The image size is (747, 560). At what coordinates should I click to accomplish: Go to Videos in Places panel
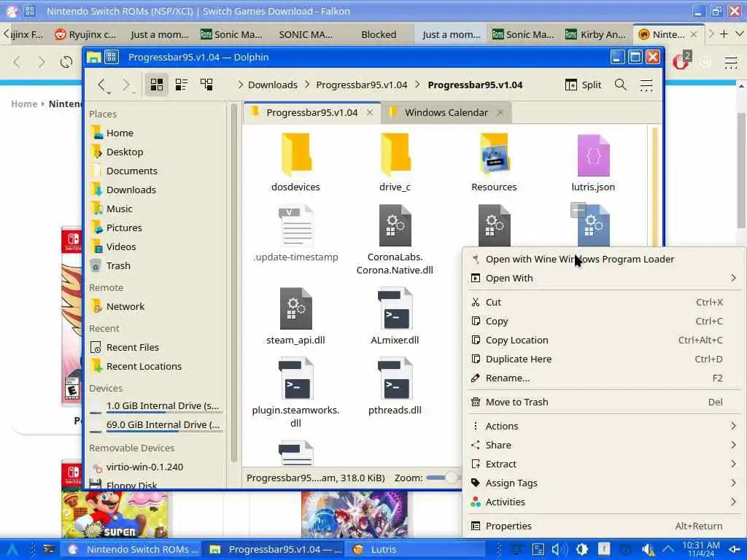tap(156, 246)
